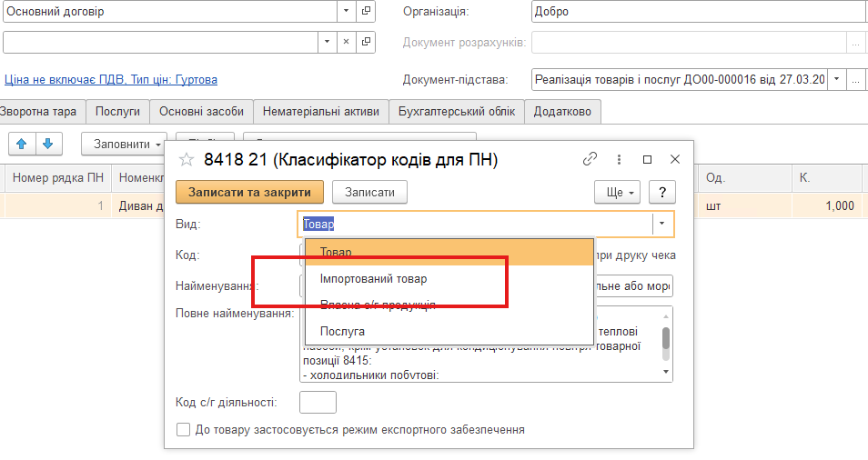Screen dimensions: 868x460
Task: Copy link via chain icon in dialog
Action: click(x=590, y=159)
